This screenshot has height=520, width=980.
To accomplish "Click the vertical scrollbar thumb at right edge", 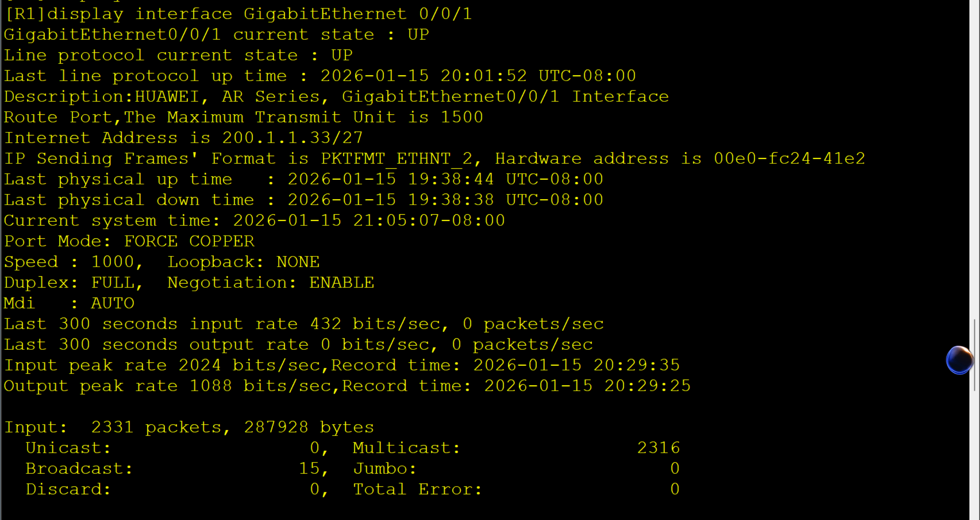I will click(975, 355).
